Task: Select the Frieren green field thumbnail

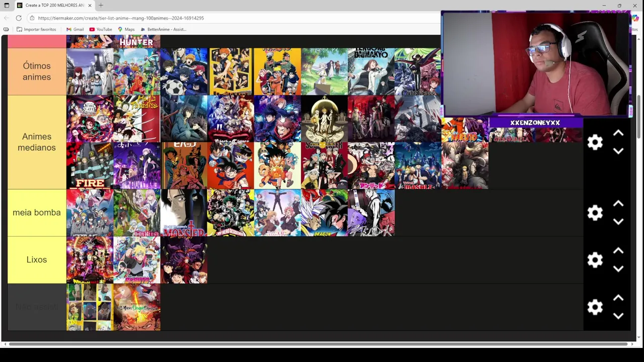Action: 325,71
